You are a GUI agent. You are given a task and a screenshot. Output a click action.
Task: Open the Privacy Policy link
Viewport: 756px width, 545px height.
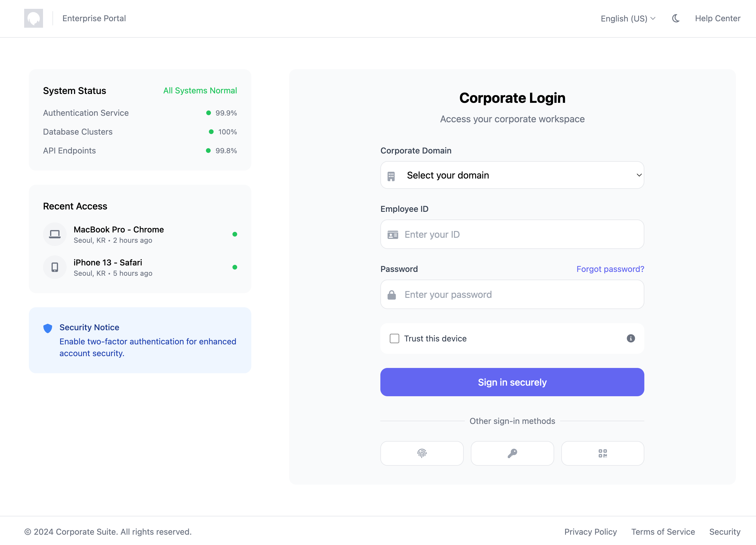click(590, 532)
